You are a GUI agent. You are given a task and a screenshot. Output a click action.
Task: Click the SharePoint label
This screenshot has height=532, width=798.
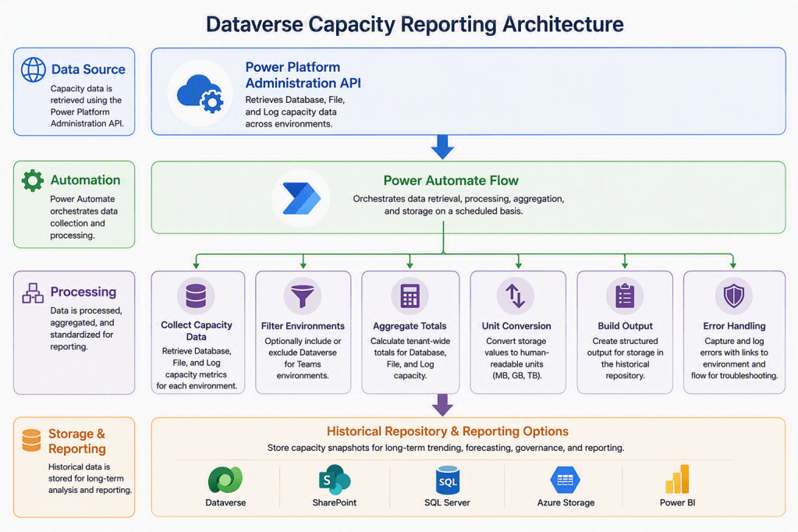tap(335, 502)
